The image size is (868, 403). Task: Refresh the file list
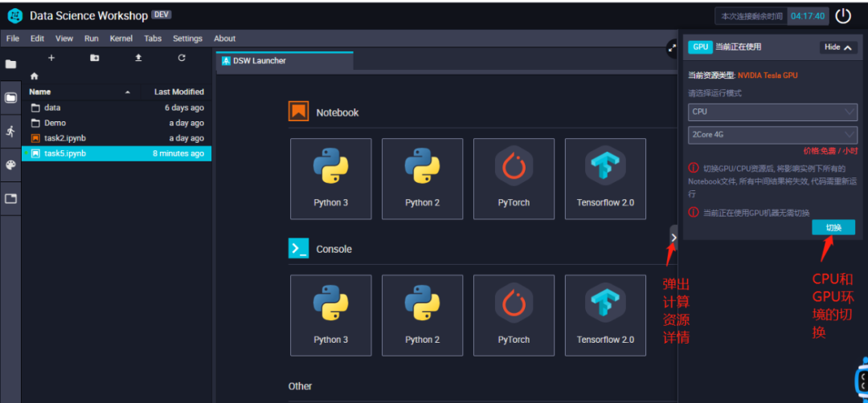pos(182,58)
